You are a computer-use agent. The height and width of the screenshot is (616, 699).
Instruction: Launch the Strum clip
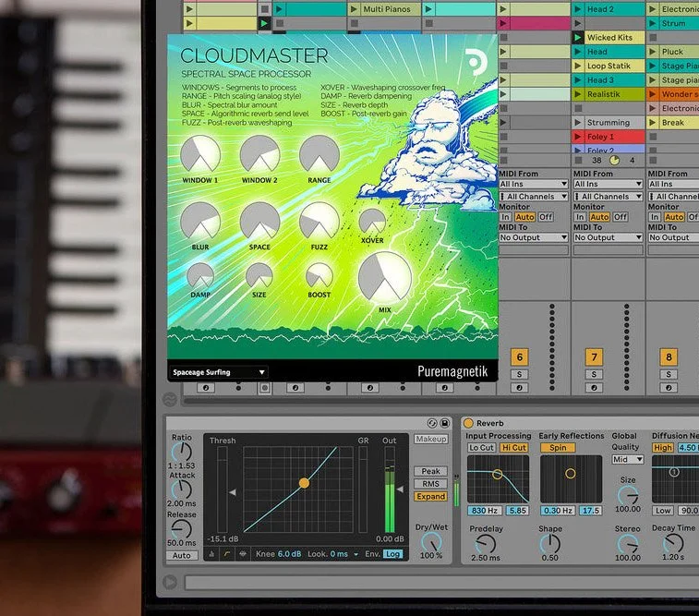coord(653,23)
